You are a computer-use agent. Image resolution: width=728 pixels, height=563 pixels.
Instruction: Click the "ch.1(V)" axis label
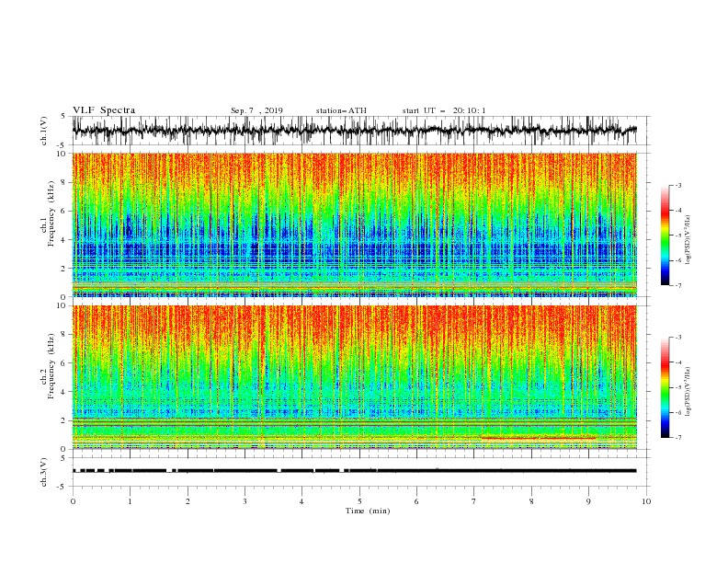[44, 131]
